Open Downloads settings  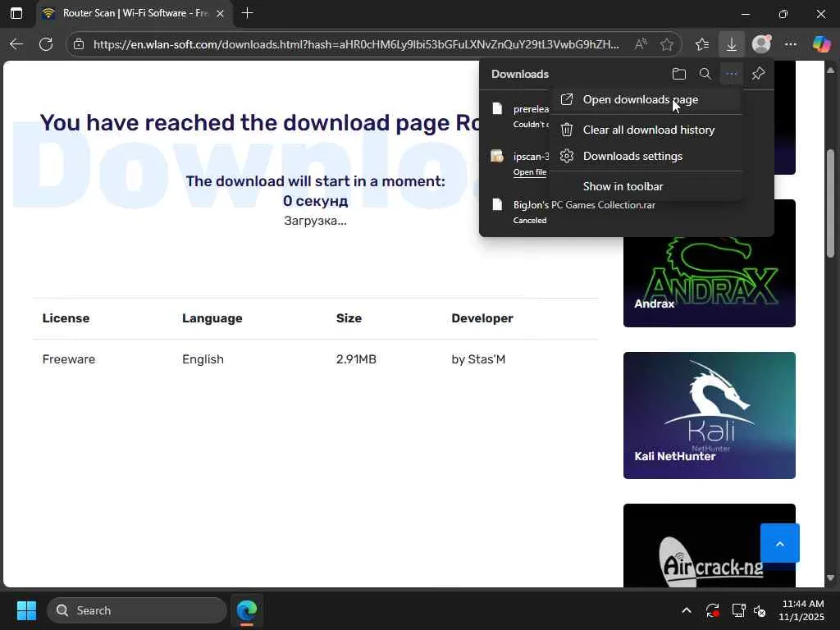click(x=646, y=156)
